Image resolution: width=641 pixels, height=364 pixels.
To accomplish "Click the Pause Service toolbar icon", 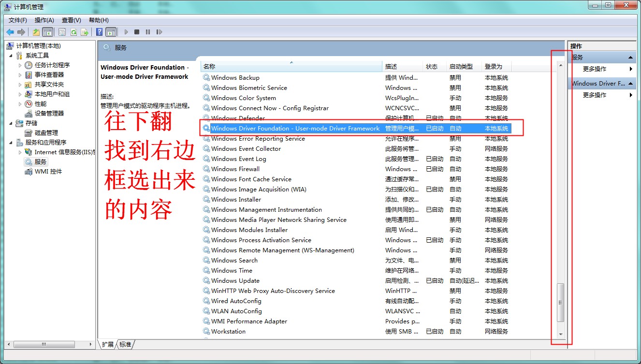I will point(147,32).
